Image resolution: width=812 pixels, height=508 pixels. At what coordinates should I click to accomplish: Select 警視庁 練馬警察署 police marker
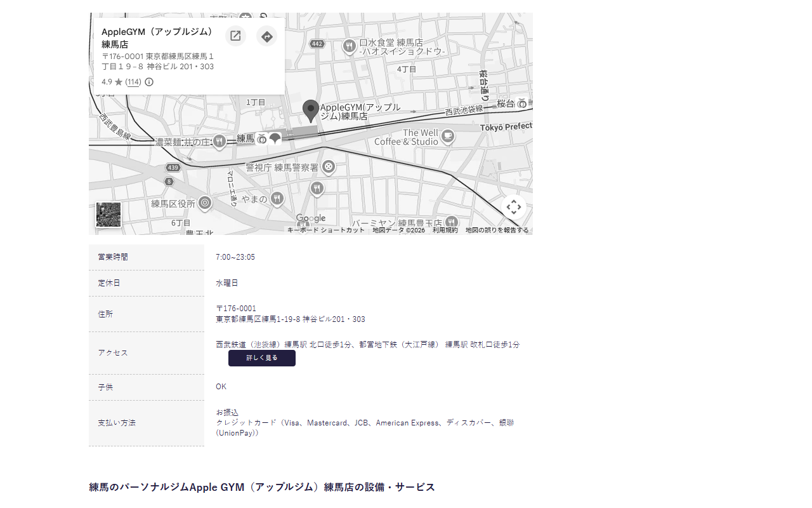[329, 167]
